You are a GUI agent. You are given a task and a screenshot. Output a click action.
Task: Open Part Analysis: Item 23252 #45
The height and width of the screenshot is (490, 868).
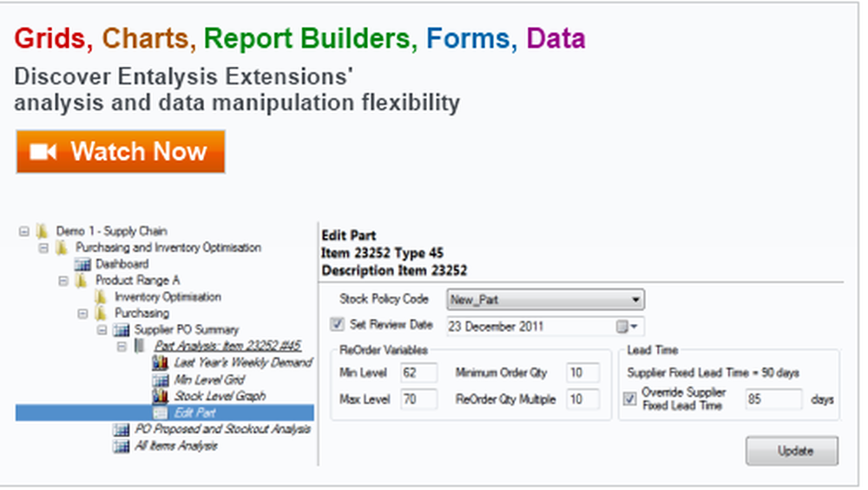point(227,347)
